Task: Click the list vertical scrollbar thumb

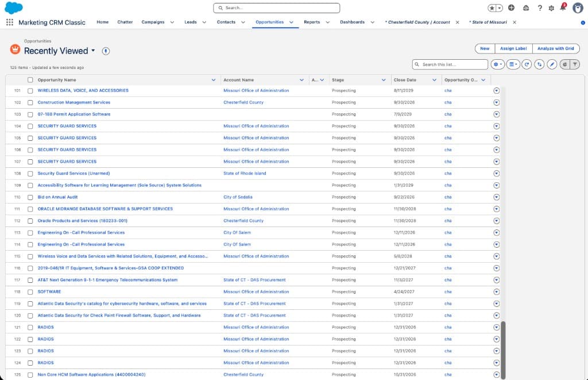Action: tap(503, 350)
